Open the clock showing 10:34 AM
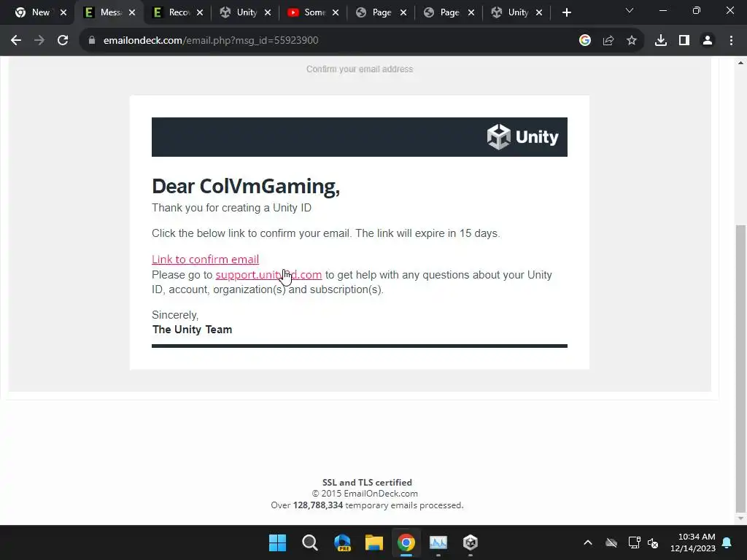The height and width of the screenshot is (560, 747). click(693, 542)
